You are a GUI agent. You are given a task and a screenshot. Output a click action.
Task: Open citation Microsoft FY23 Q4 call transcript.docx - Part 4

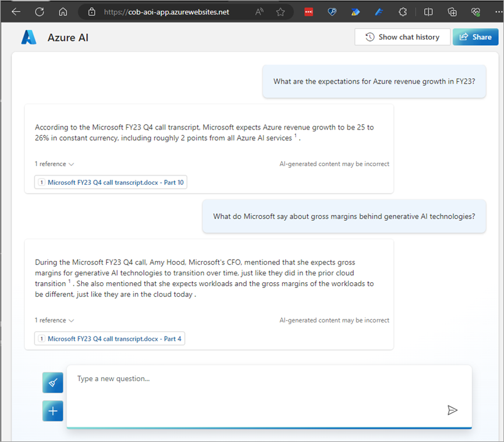tap(109, 339)
